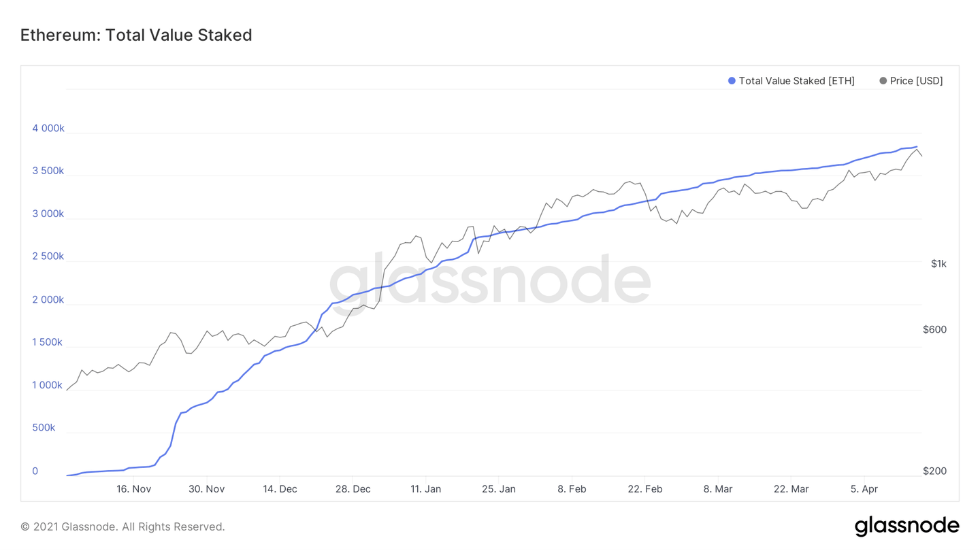The width and height of the screenshot is (980, 551).
Task: Click the blue Total Value Staked legend dot
Action: [x=732, y=81]
